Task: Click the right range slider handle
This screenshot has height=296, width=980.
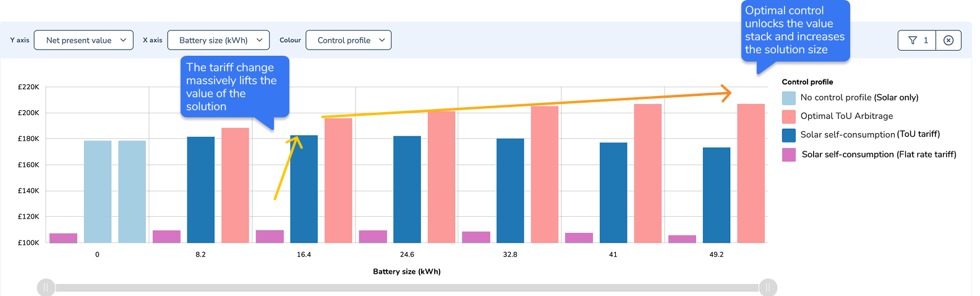Action: coord(767,287)
